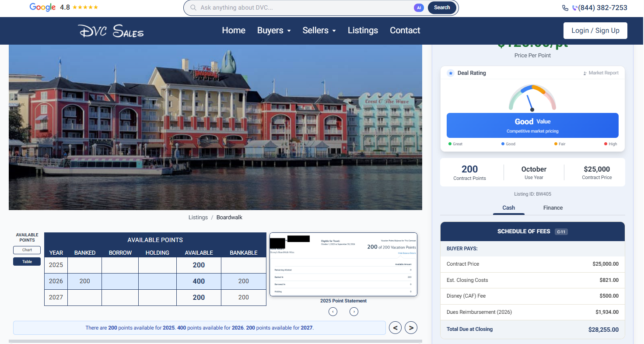Screen dimensions: 644x344
Task: Switch available points view to Chart
Action: tap(27, 250)
